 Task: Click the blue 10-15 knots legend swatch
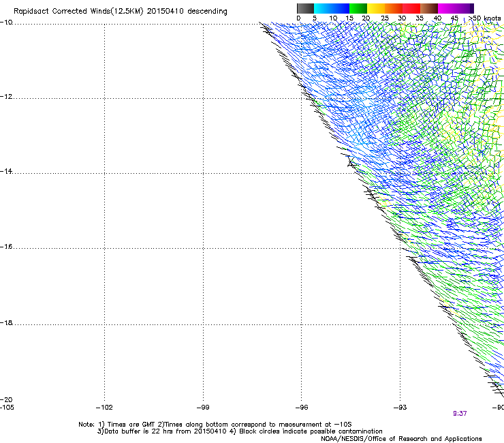coord(341,8)
